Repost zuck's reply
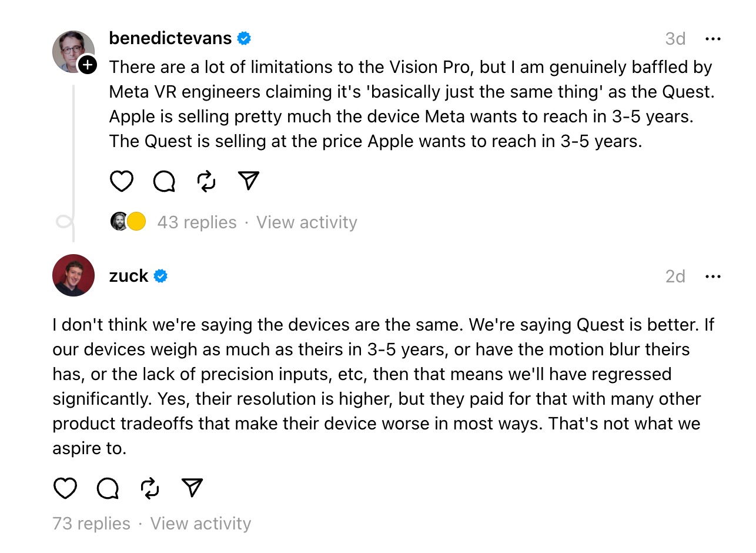 150,488
